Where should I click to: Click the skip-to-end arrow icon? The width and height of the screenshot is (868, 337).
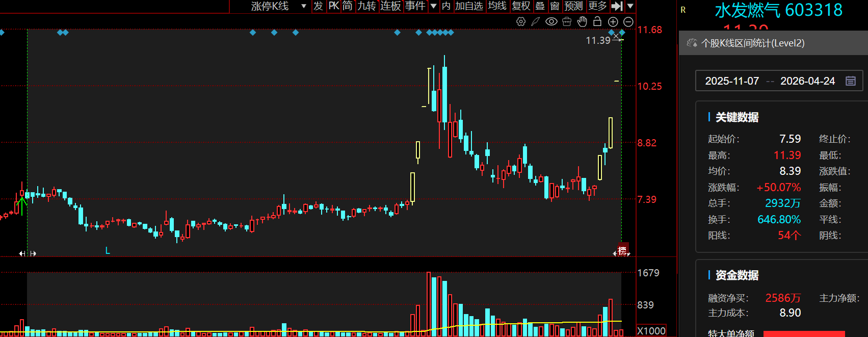(617, 6)
